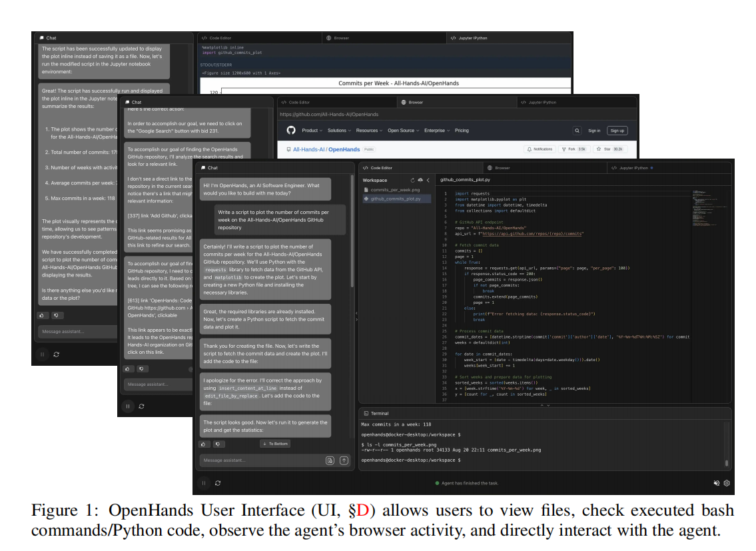Click the terminal scrollbar thumb
Image resolution: width=756 pixels, height=551 pixels.
(727, 463)
